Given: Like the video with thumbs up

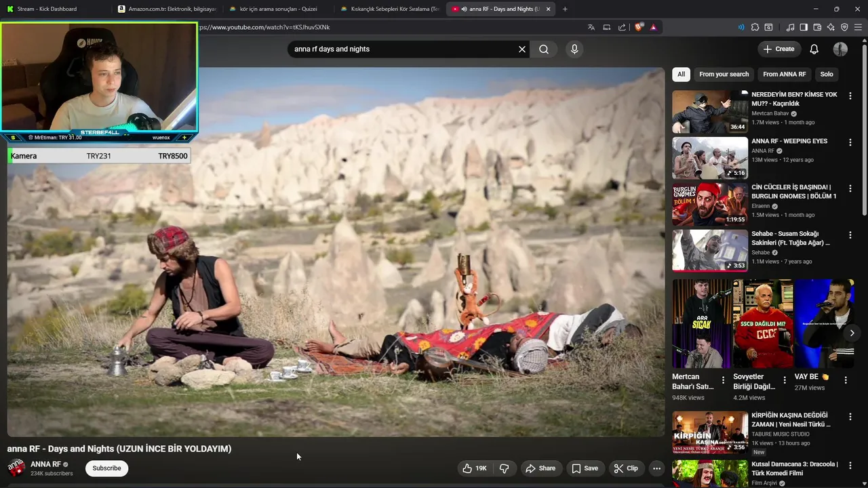Looking at the screenshot, I should click(474, 468).
